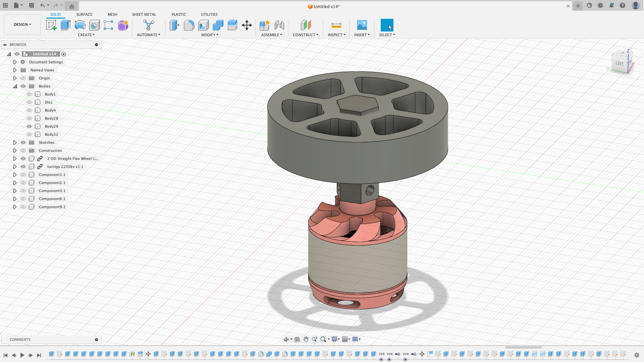
Task: Toggle visibility of the Sketches folder
Action: click(x=23, y=142)
